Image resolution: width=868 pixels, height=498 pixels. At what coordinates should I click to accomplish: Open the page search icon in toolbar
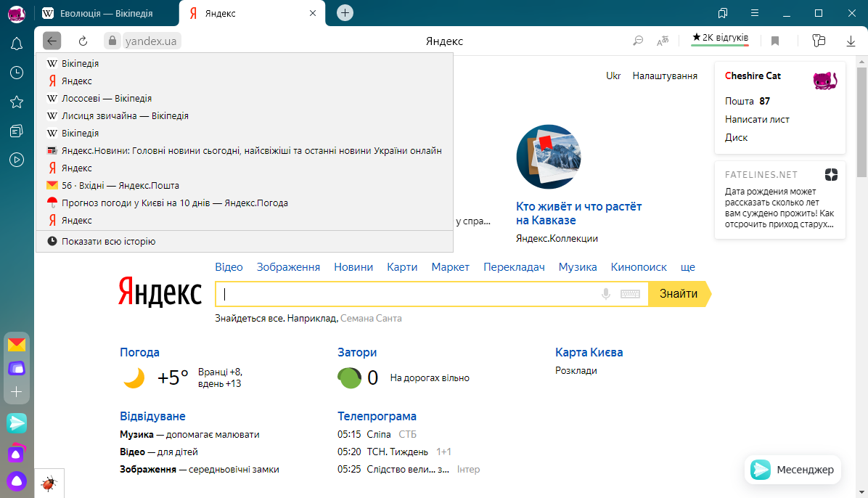coord(638,41)
